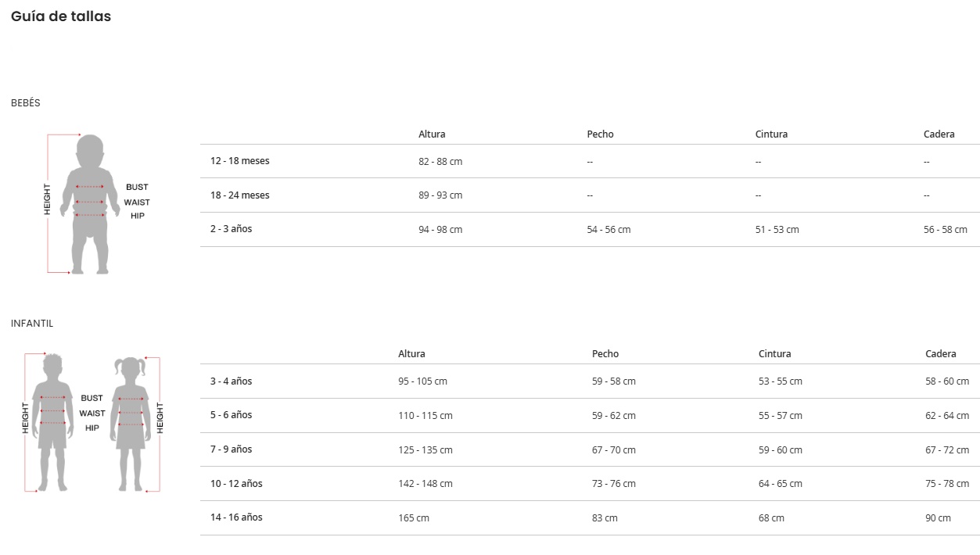980x555 pixels.
Task: Select the '12 - 18 meses' row label
Action: (x=239, y=161)
